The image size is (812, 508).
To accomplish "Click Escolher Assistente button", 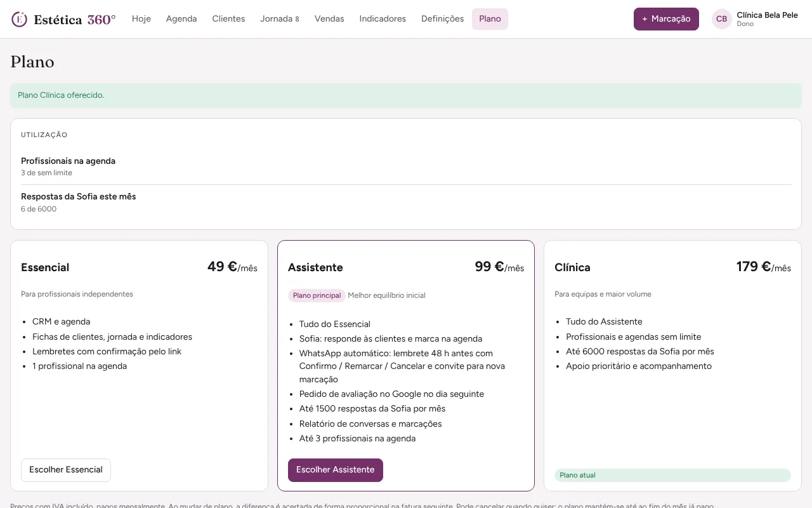I will 336,470.
